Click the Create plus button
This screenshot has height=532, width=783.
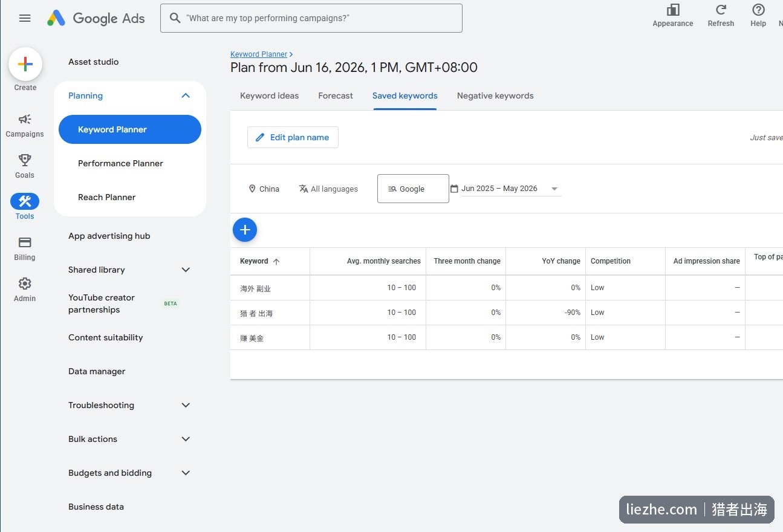[25, 64]
